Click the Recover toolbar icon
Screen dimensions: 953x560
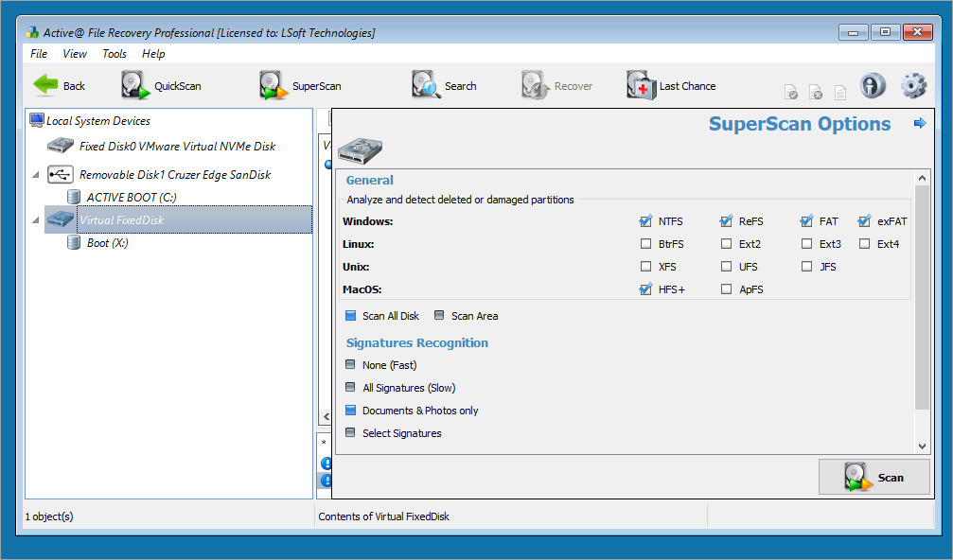coord(536,85)
